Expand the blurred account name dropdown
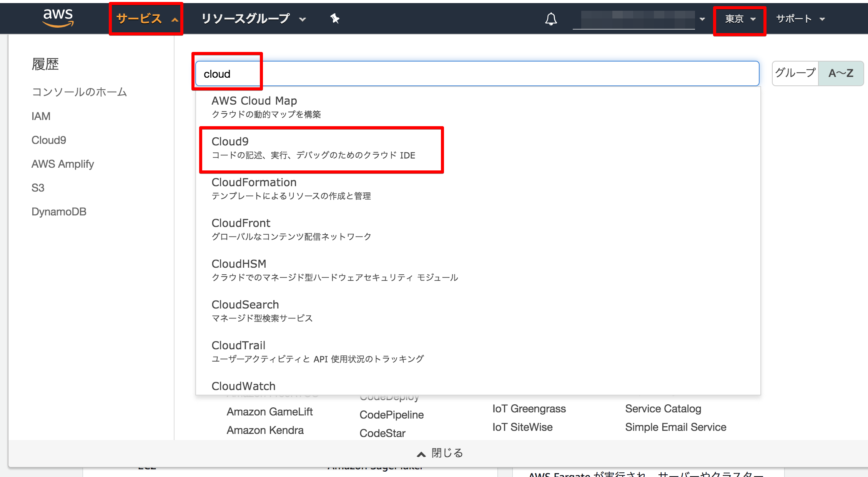 pyautogui.click(x=639, y=19)
